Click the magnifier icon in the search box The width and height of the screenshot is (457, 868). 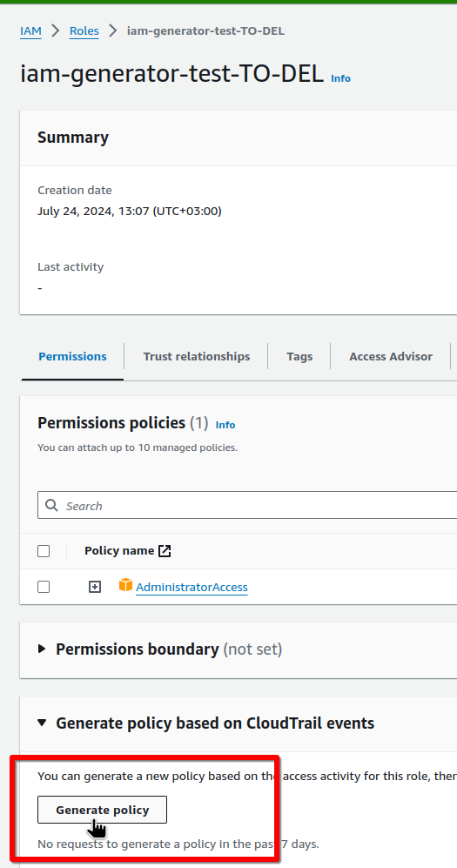(x=51, y=506)
